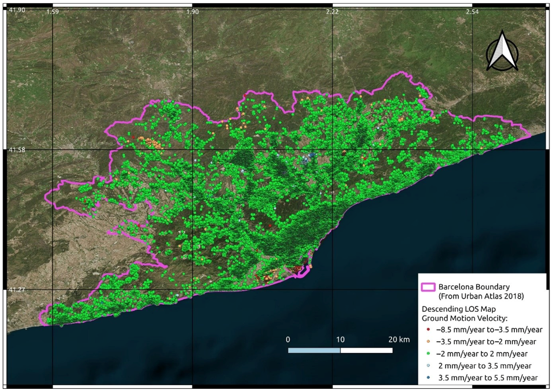Select the dark red −8.5 to −3.5 legend dot

tap(428, 330)
